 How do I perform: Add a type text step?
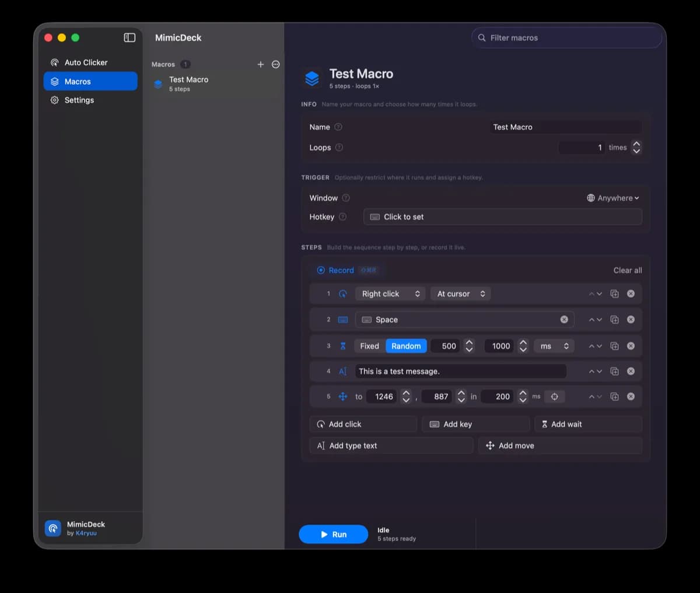pos(391,445)
